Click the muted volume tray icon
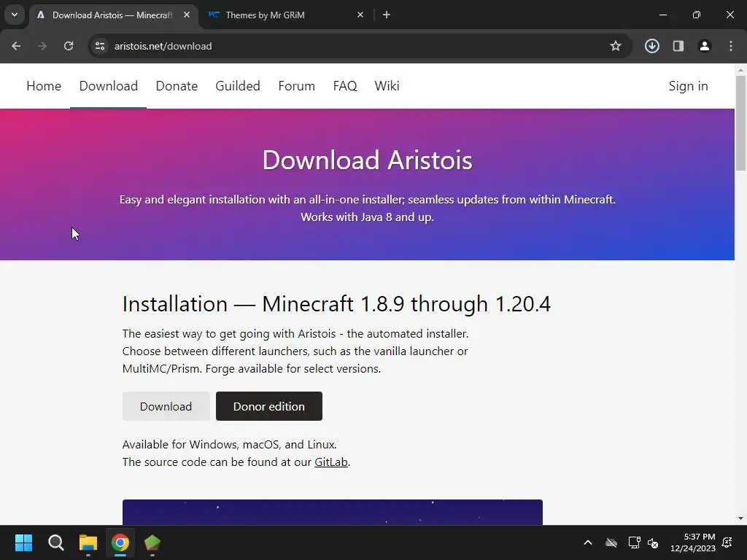 653,542
